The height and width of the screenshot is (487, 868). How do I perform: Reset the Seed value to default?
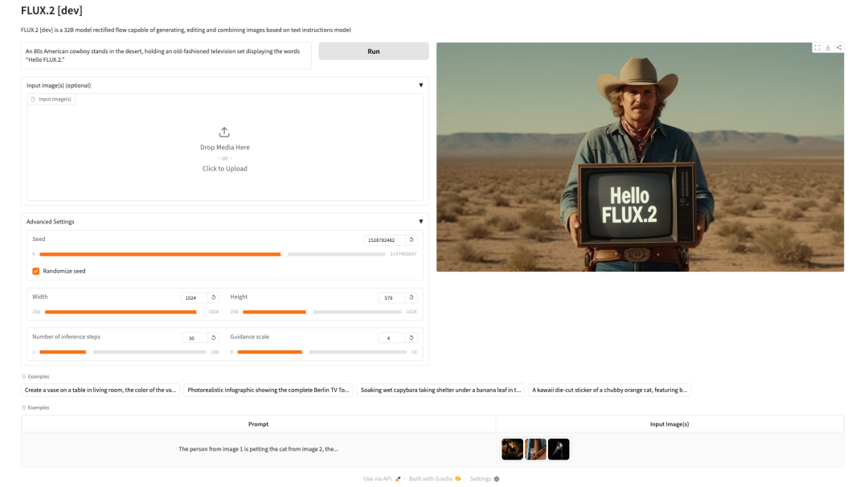pos(411,239)
